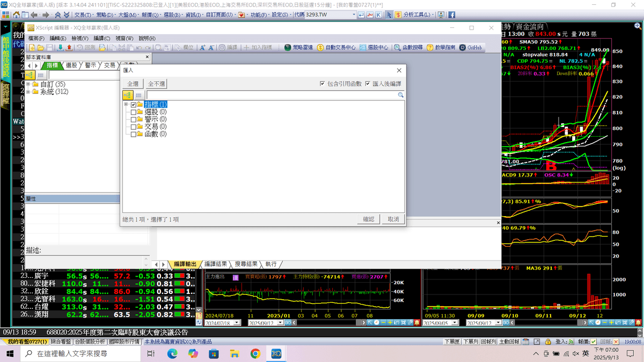This screenshot has width=644, height=362.
Task: Select the 綜合看盤 bottom tab
Action: (61, 342)
